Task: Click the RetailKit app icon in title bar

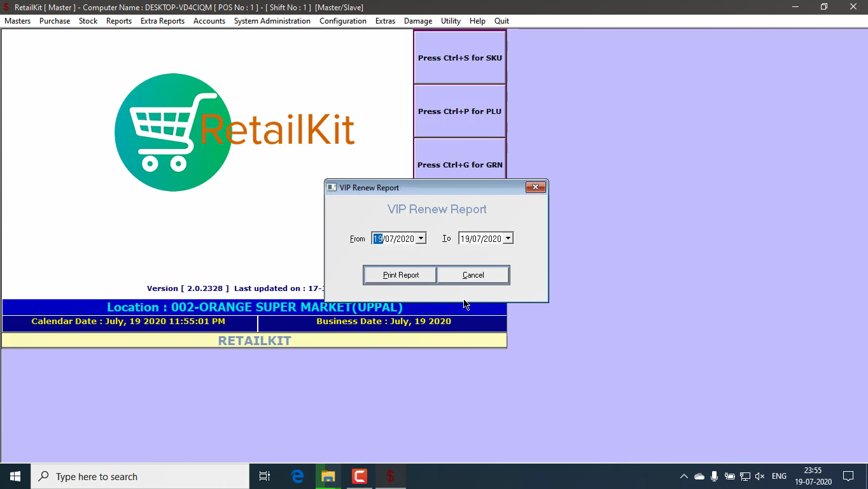Action: coord(6,7)
